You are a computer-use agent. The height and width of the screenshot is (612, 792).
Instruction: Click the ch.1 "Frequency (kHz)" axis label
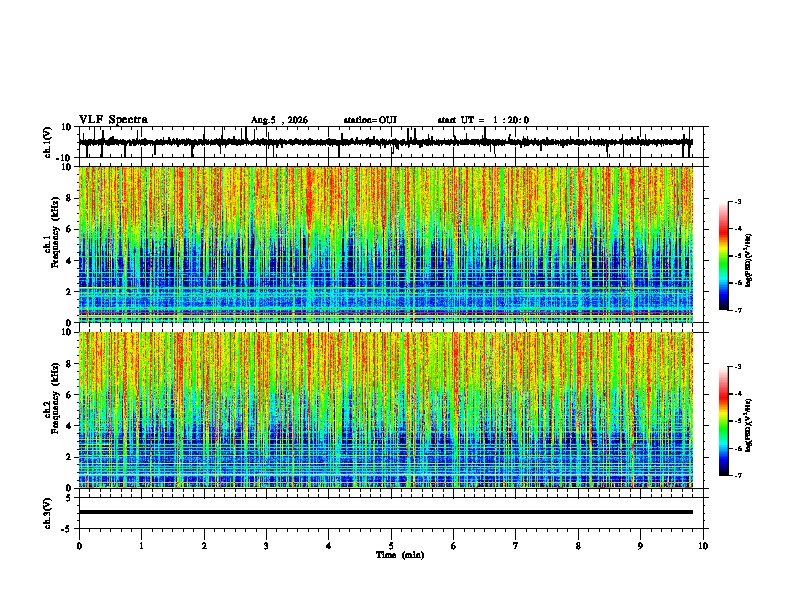(x=55, y=232)
